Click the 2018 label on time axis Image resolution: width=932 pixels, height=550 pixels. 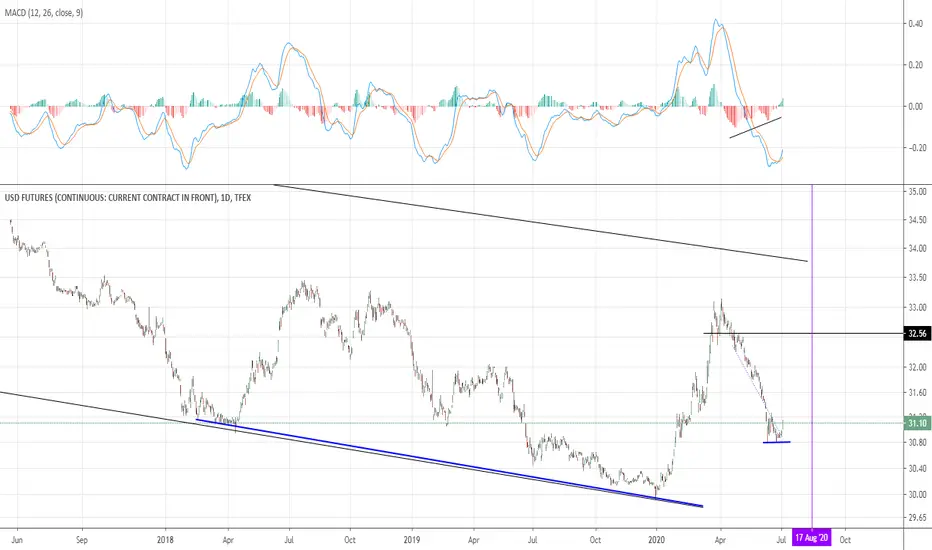(x=165, y=540)
